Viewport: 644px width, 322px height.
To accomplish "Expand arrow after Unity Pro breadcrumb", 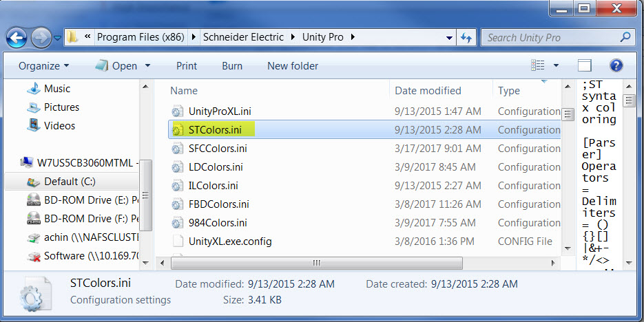I will point(353,37).
